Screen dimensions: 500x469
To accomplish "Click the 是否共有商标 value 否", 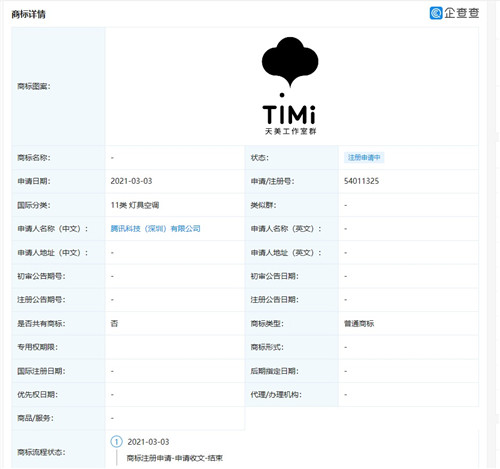I will (x=114, y=323).
